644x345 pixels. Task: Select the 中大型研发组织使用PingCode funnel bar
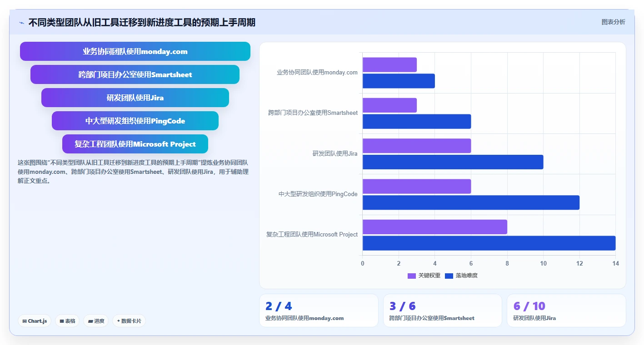(135, 121)
